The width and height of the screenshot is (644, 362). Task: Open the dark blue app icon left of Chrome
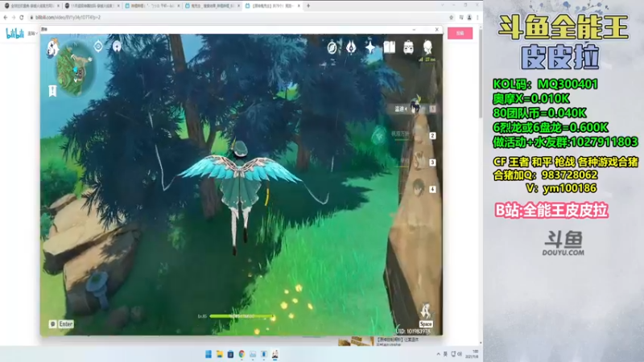point(230,354)
